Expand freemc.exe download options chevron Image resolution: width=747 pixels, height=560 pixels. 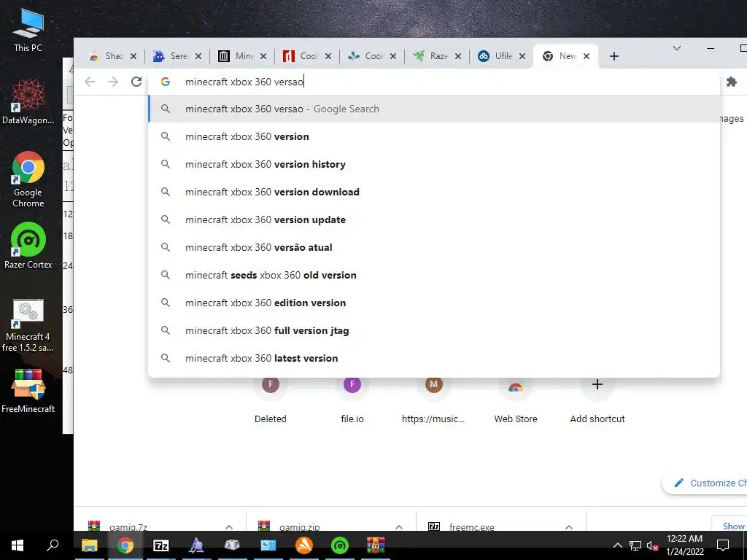[569, 526]
